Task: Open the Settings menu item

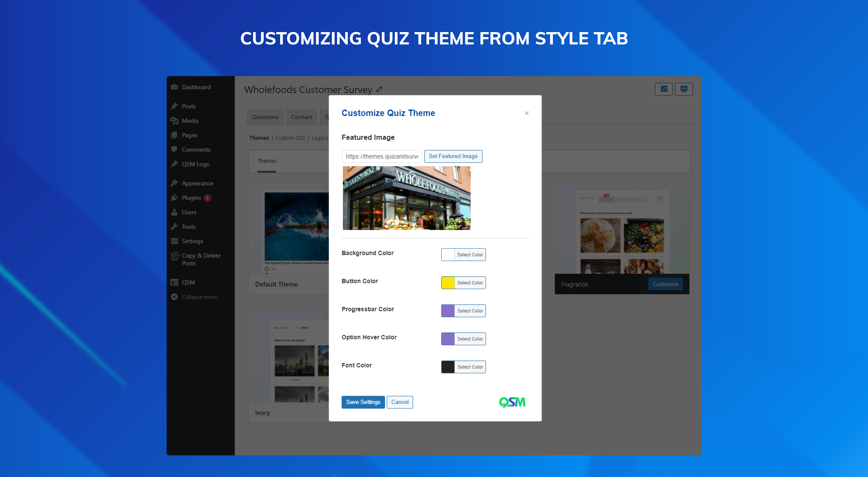Action: tap(192, 241)
